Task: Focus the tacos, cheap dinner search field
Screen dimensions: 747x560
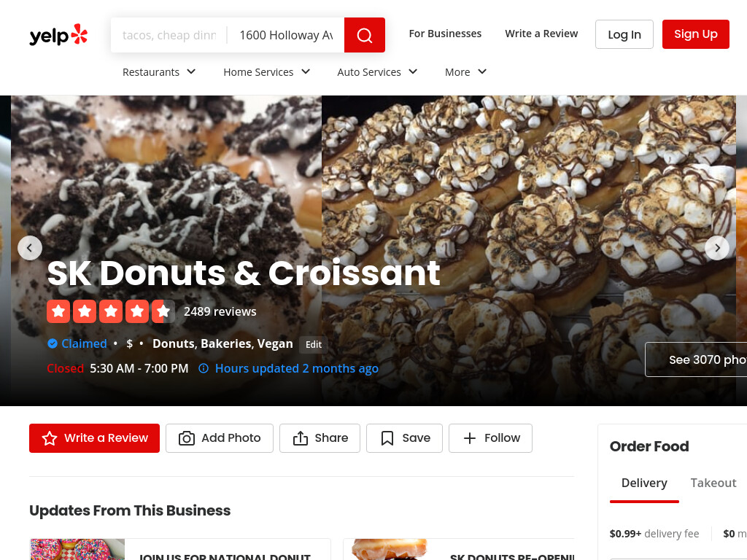Action: pyautogui.click(x=169, y=35)
